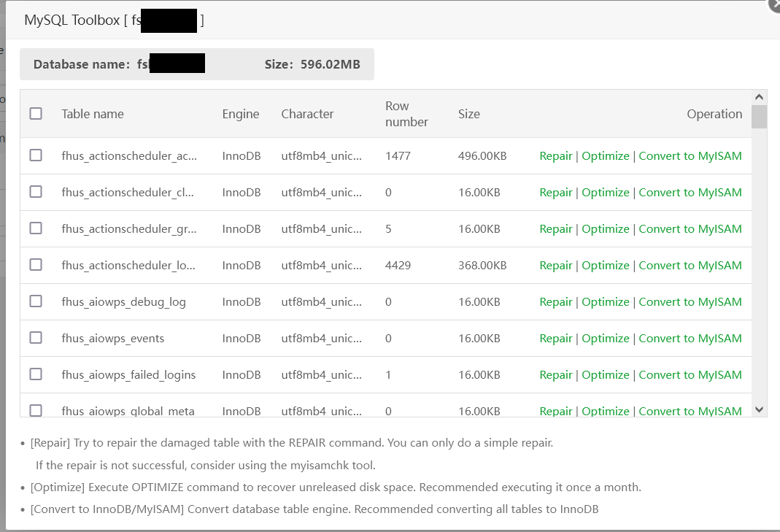Optimize the fhus_aiowps_events table

(605, 339)
